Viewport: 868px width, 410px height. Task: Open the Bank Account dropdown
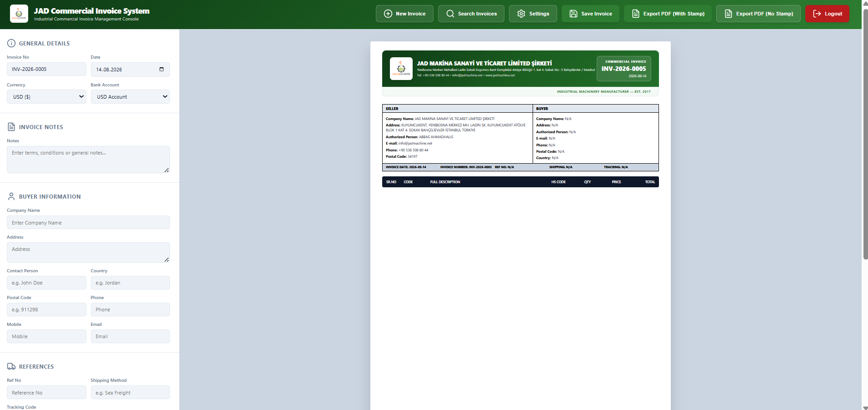tap(130, 97)
